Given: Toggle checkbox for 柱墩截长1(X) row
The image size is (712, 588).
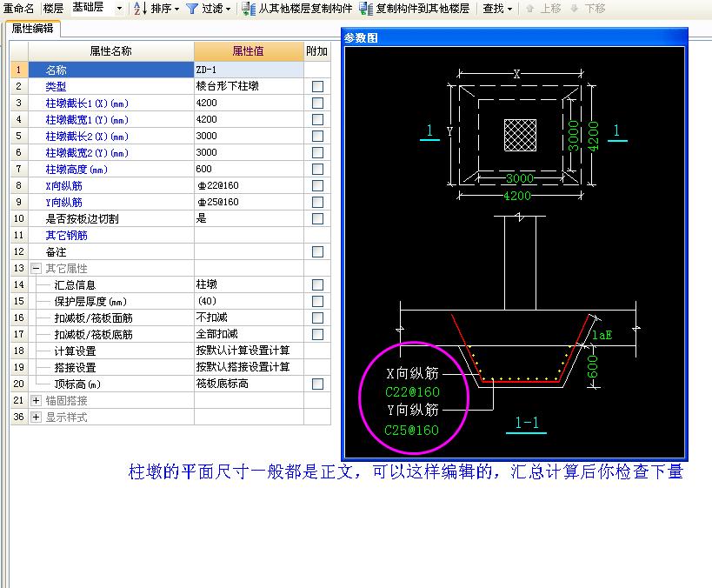Looking at the screenshot, I should [x=317, y=104].
